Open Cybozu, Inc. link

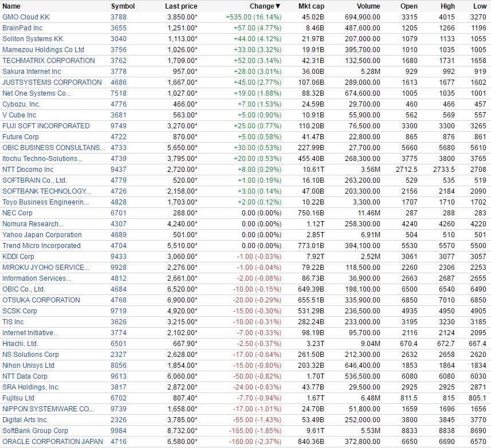tap(21, 104)
